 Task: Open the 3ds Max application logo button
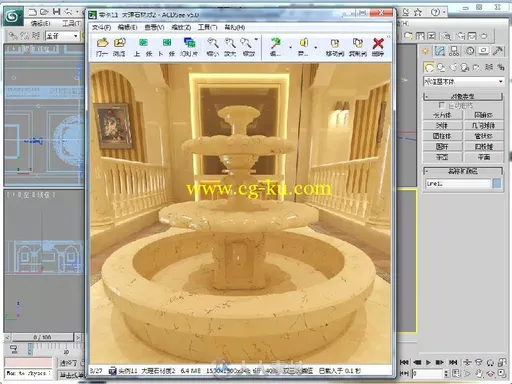point(13,16)
